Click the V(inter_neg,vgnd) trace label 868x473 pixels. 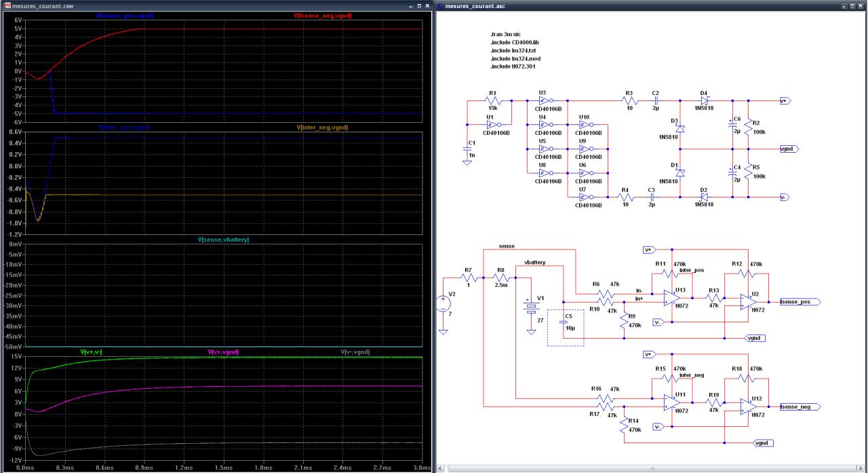(x=322, y=127)
